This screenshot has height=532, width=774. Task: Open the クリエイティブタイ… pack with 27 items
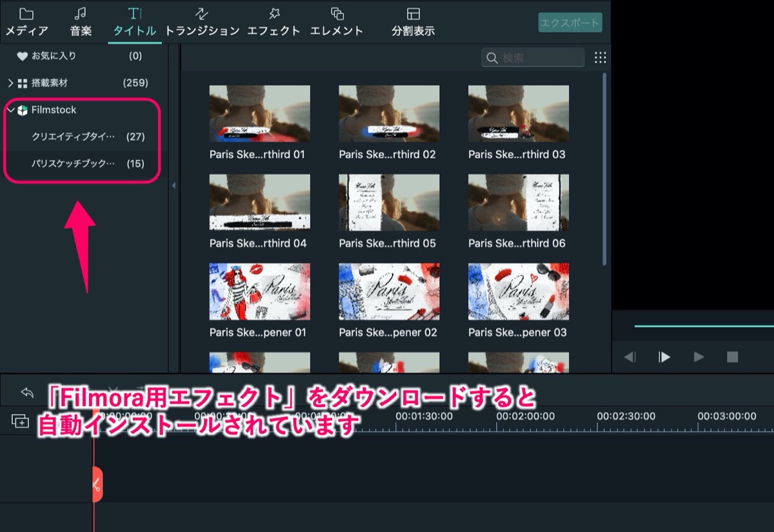pos(83,137)
